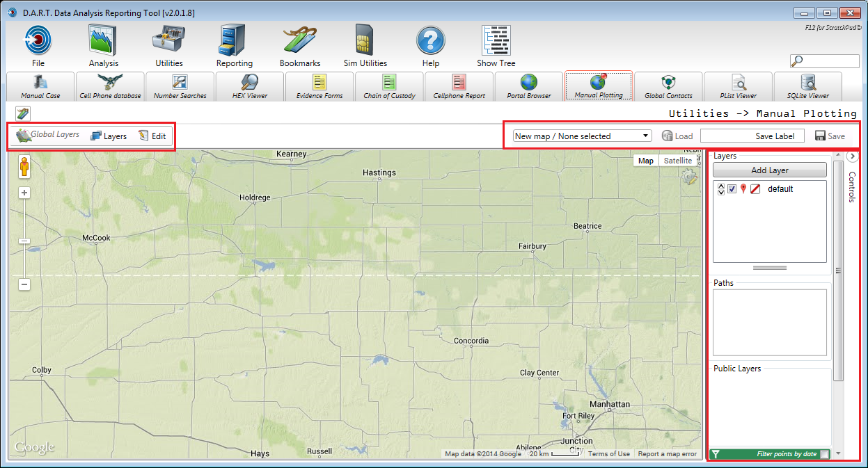Click the Layers panel resize grip
The height and width of the screenshot is (468, 868).
point(770,268)
